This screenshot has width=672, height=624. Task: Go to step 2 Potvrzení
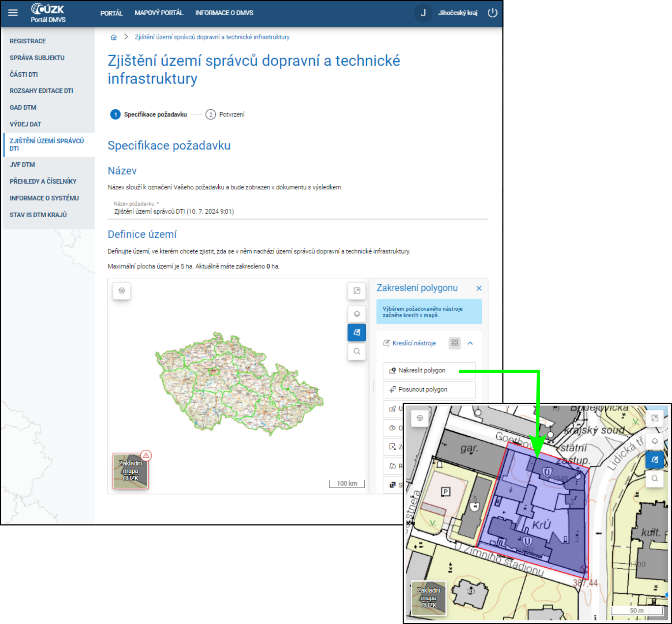[x=225, y=115]
